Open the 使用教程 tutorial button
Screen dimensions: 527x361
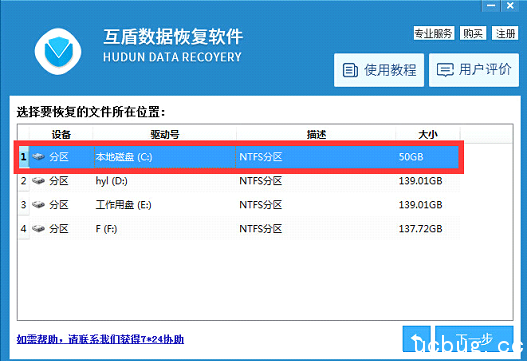[x=379, y=70]
